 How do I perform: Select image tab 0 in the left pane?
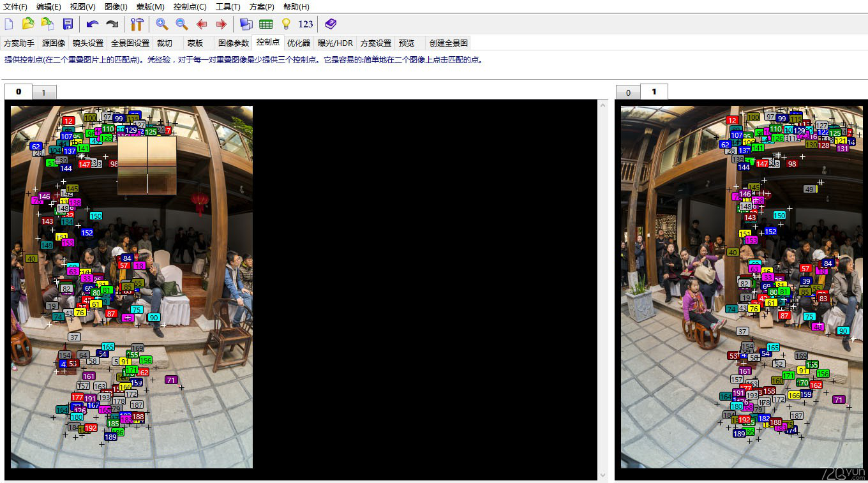tap(19, 92)
